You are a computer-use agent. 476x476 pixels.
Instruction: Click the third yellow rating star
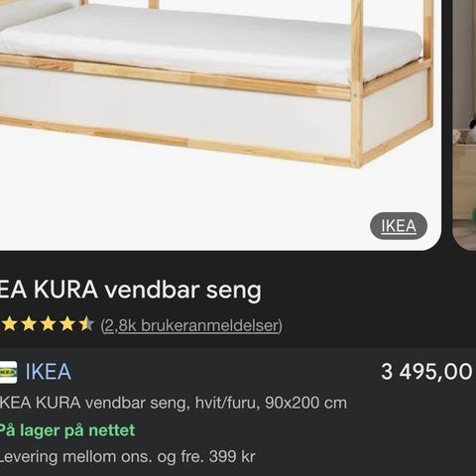click(48, 324)
